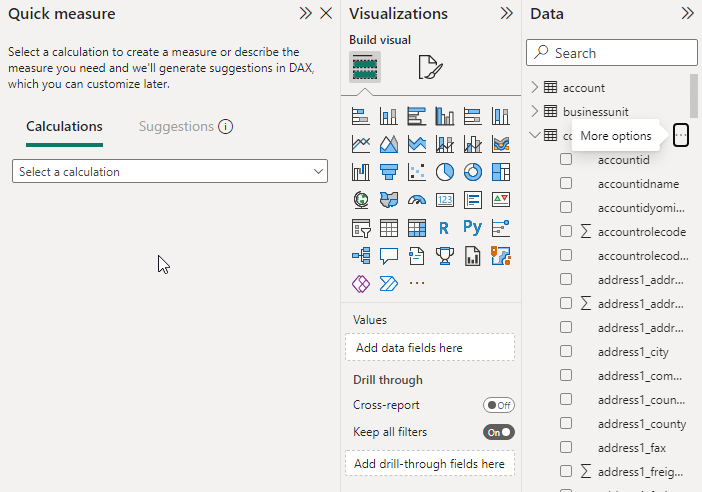Add the Q&A speech bubble visual

pyautogui.click(x=389, y=256)
